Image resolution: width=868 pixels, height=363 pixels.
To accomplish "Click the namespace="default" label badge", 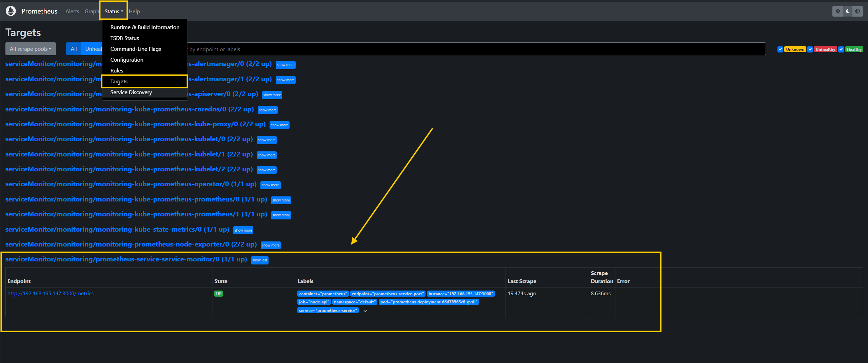I will (355, 302).
